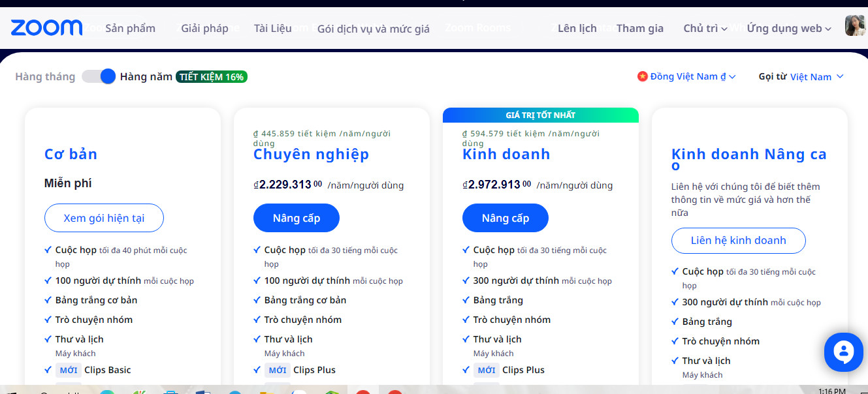Click the 40 phút meeting feature in Cơ bản
Image resolution: width=868 pixels, height=394 pixels.
[121, 257]
